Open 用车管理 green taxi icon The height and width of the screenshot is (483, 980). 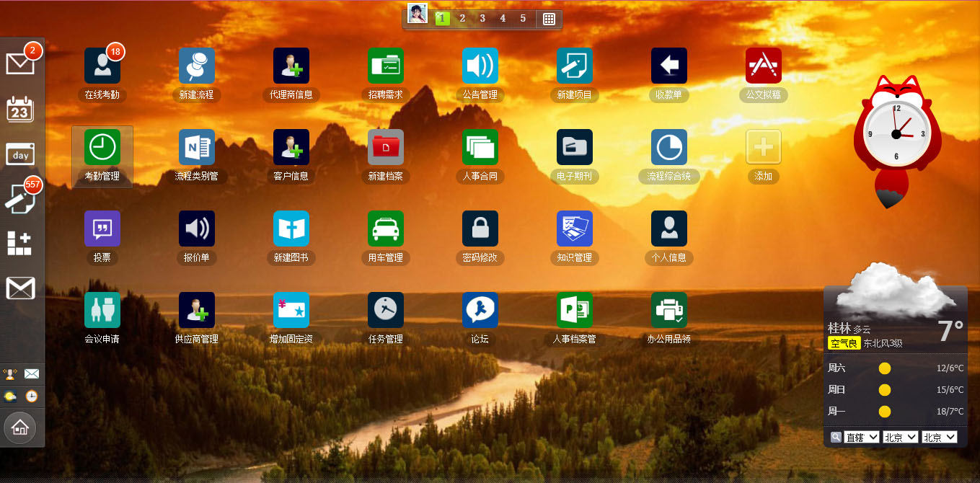pyautogui.click(x=386, y=229)
